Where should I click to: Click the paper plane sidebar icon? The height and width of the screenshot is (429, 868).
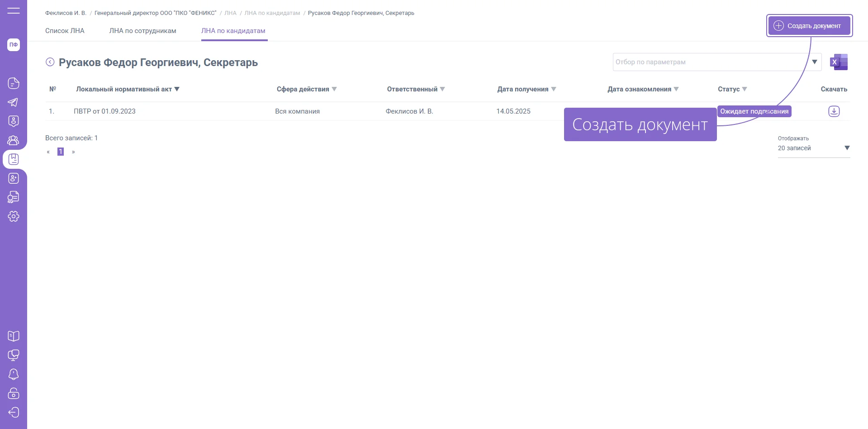tap(14, 102)
